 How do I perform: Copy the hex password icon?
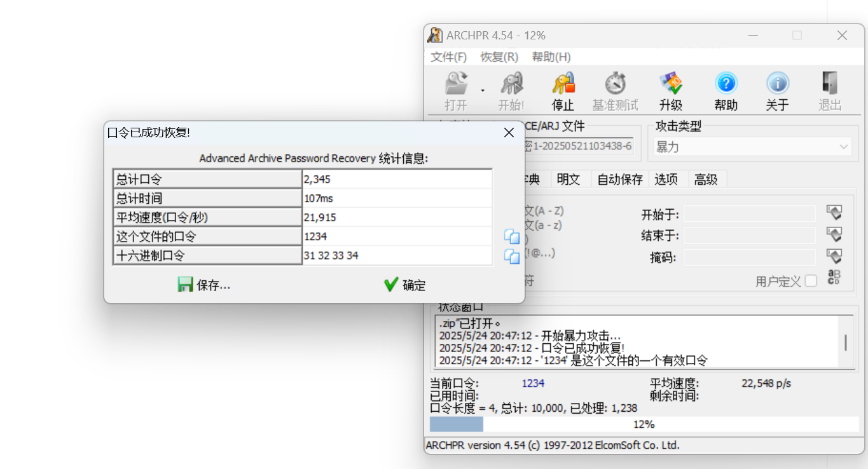(512, 256)
